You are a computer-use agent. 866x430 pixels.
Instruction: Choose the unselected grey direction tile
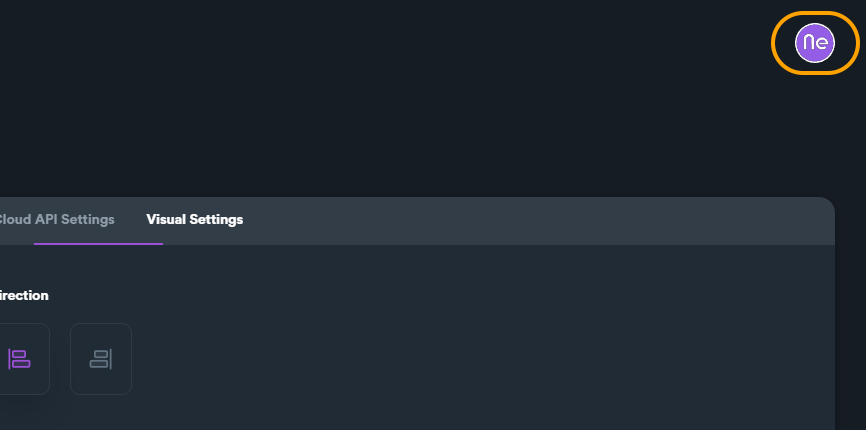tap(101, 358)
